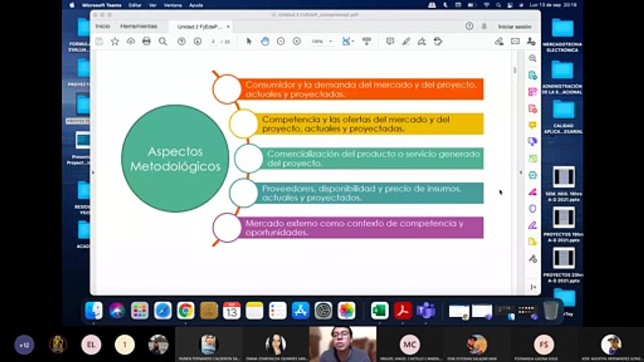Open Trash in the Dock
The image size is (644, 362).
(x=551, y=310)
